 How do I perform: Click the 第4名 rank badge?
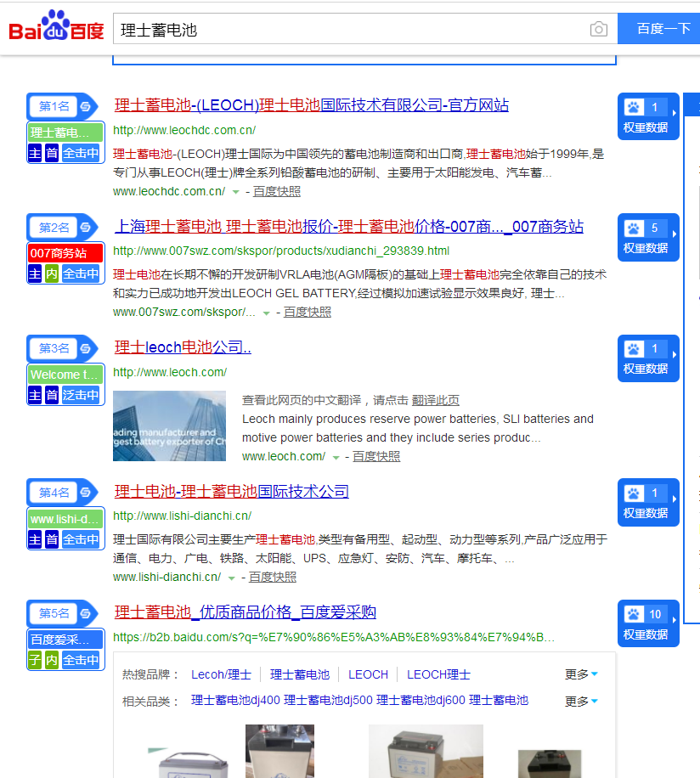click(x=54, y=493)
